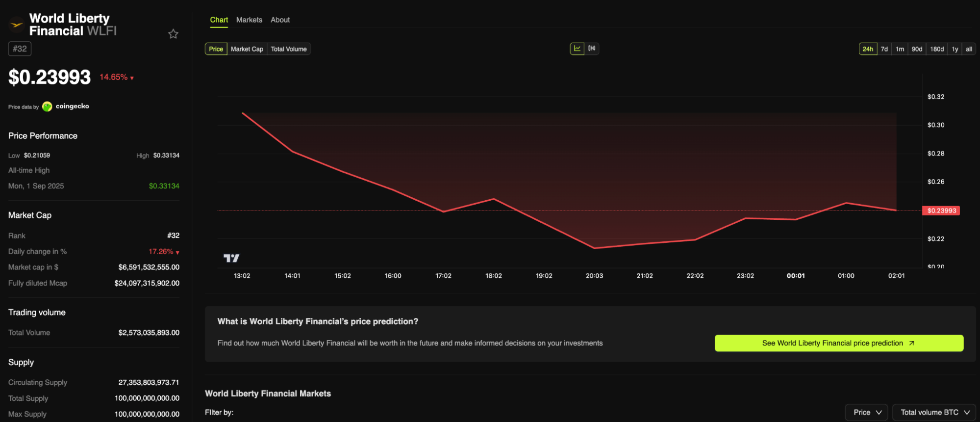
Task: Open the Markets tab
Action: coord(249,20)
